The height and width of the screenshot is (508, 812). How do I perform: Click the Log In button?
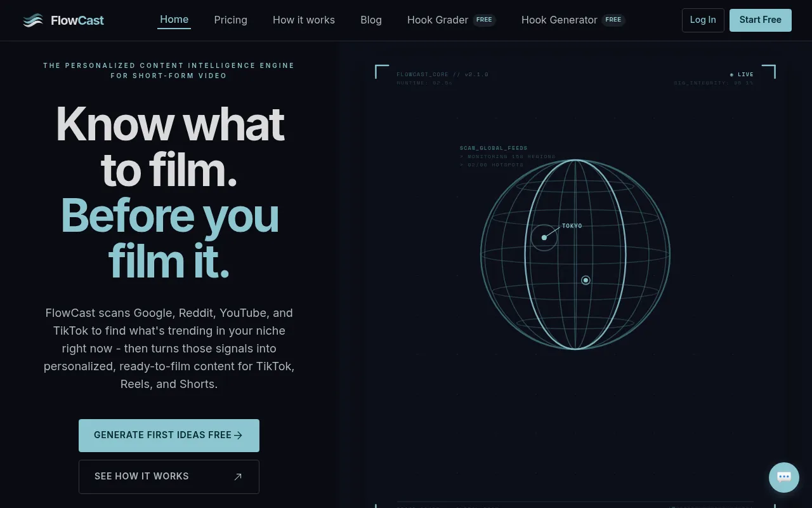[x=703, y=20]
